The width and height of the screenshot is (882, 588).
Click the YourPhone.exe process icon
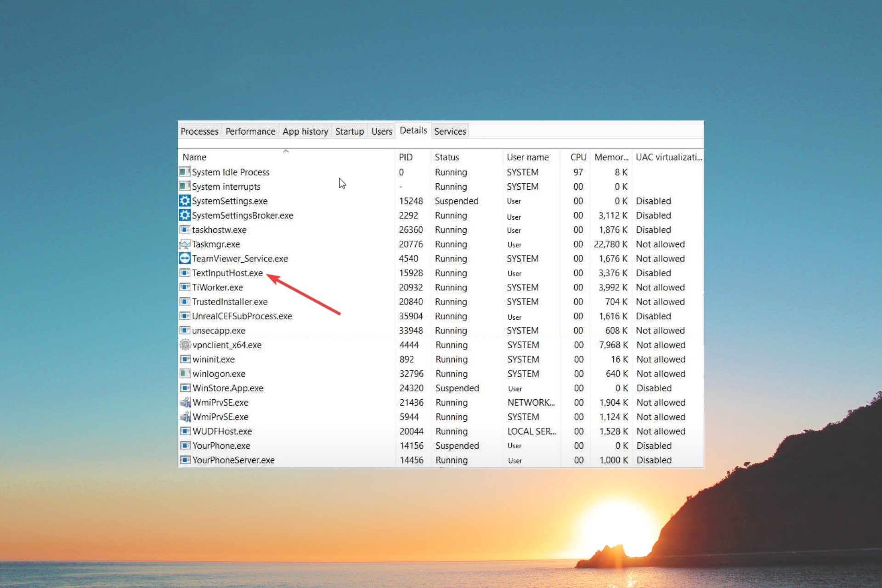(x=185, y=445)
